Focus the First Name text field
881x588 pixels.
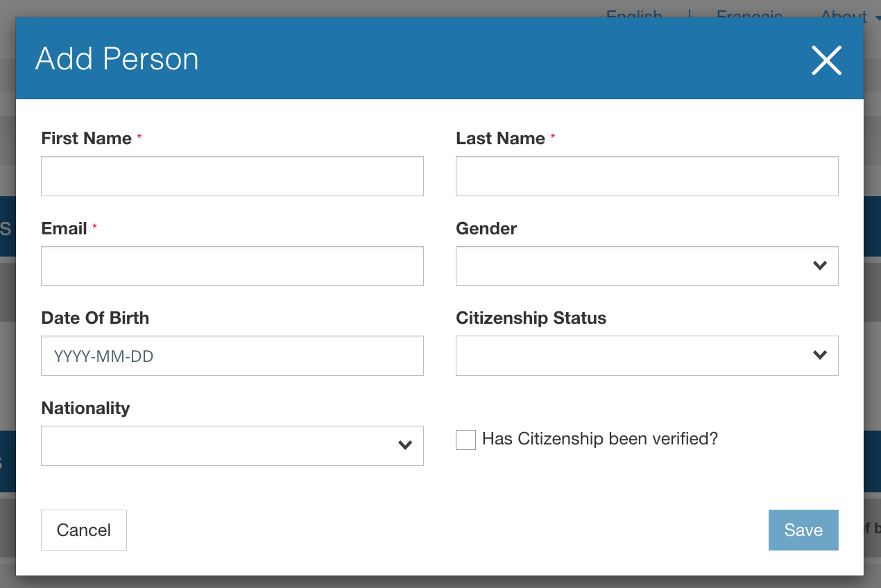[x=232, y=176]
